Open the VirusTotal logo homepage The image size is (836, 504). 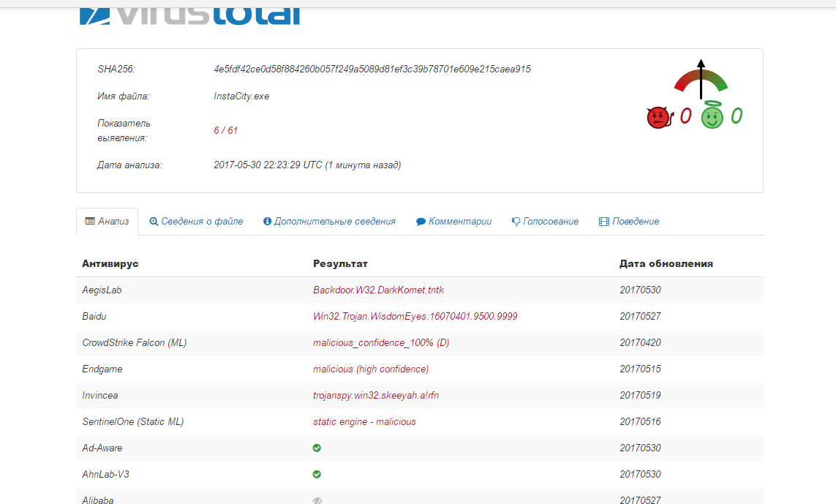190,16
